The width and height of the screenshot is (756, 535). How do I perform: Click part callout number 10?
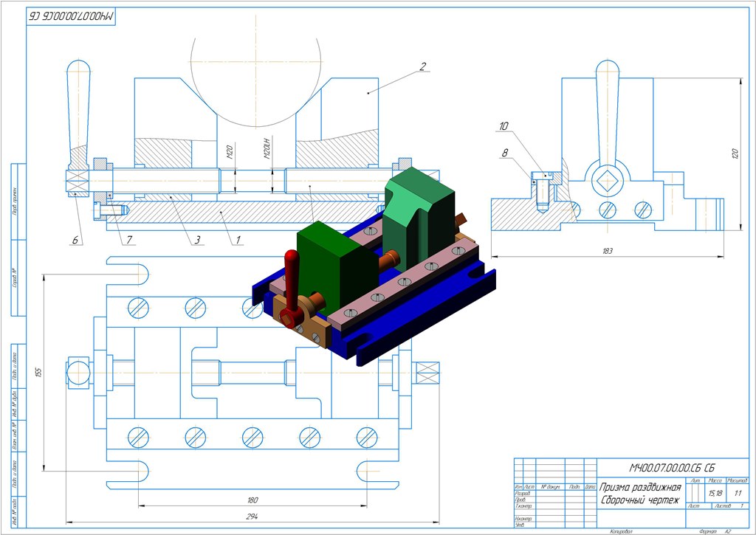(x=504, y=126)
